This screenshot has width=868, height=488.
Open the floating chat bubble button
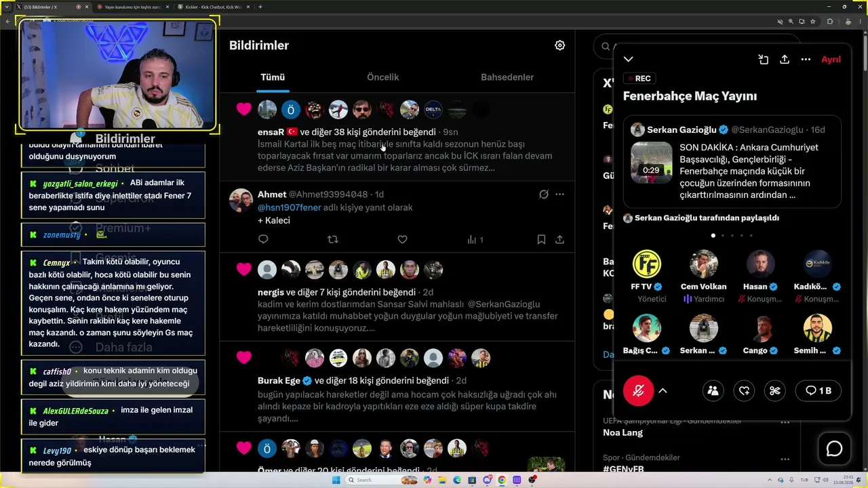click(834, 449)
